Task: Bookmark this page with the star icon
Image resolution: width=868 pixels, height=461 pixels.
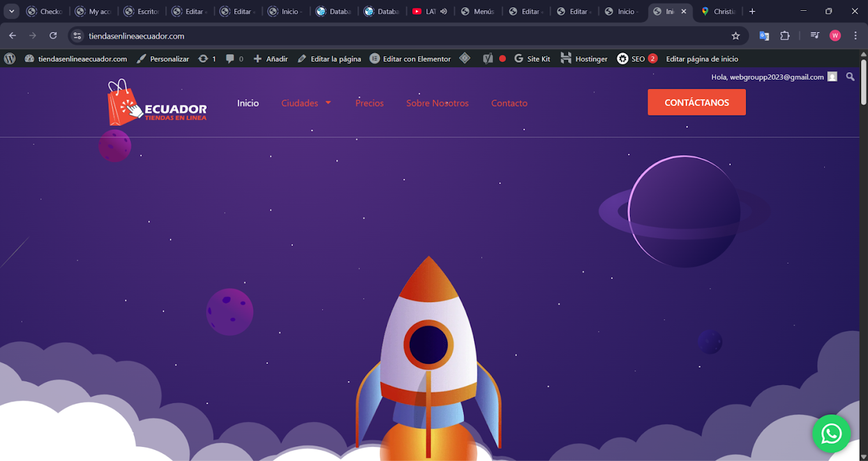Action: 735,36
